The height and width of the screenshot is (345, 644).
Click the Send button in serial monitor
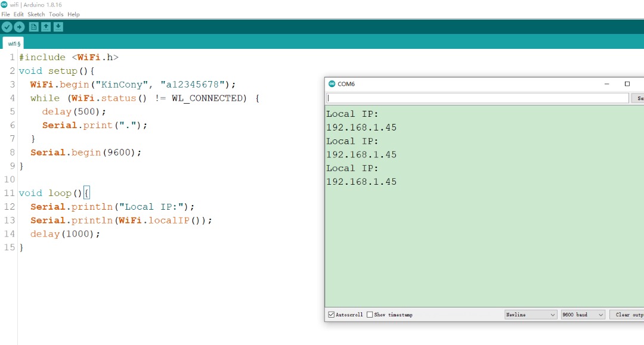[639, 98]
